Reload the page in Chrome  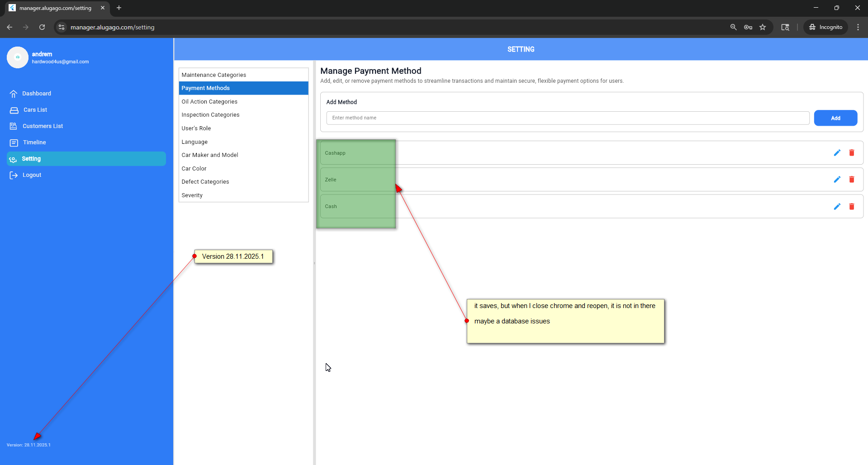[42, 27]
